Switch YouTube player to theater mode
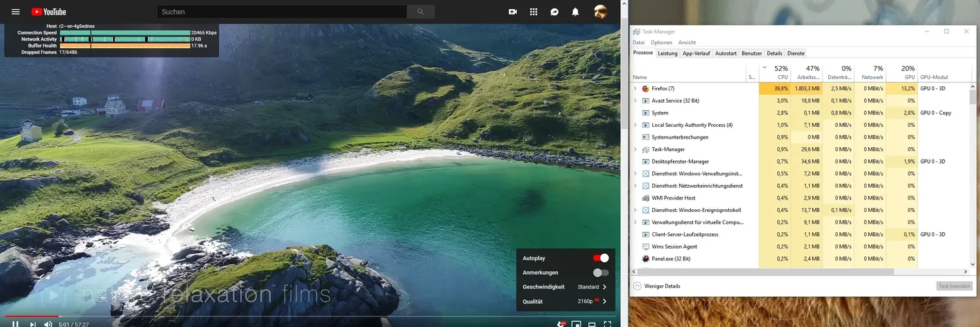980x327 pixels. pos(591,324)
